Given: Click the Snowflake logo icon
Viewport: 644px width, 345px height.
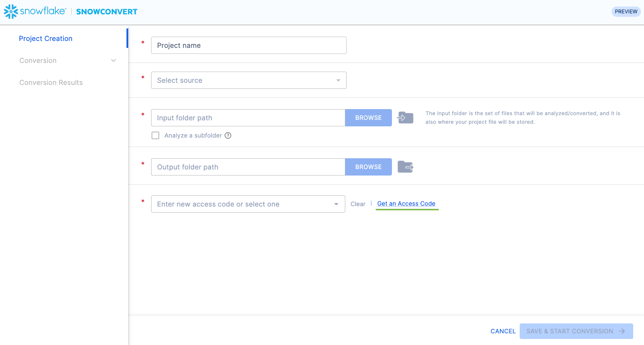Looking at the screenshot, I should tap(11, 12).
